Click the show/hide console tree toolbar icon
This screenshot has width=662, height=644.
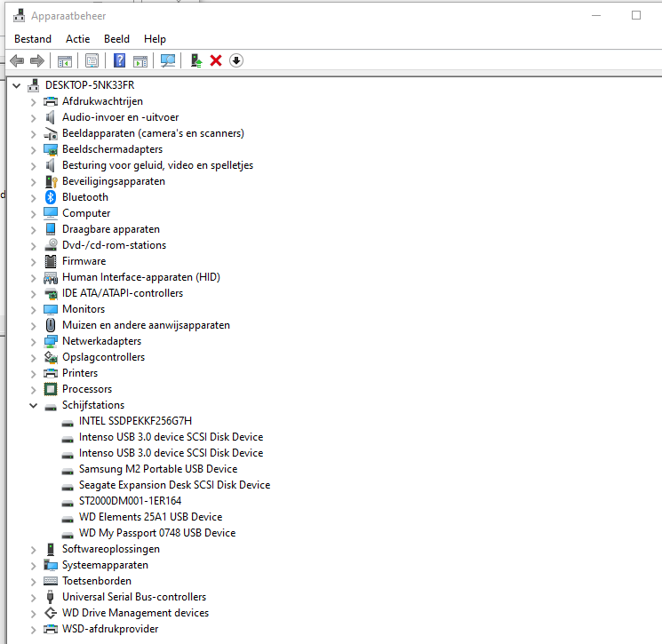pyautogui.click(x=65, y=60)
